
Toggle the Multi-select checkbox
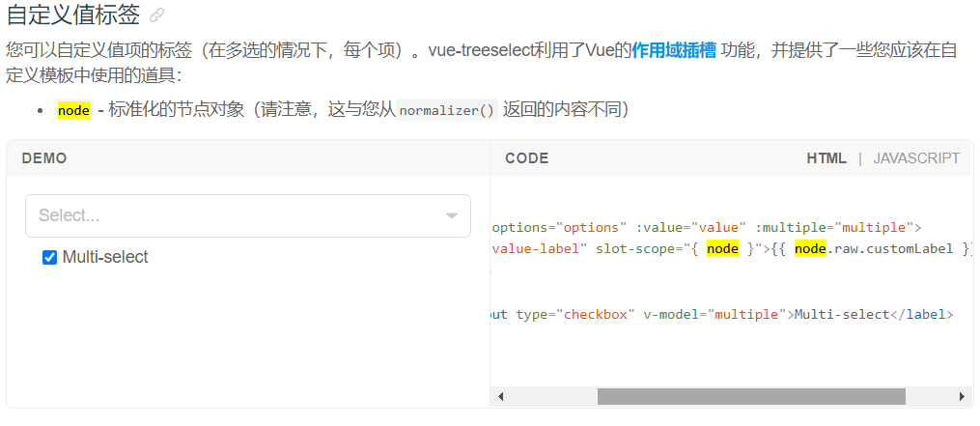pos(50,258)
